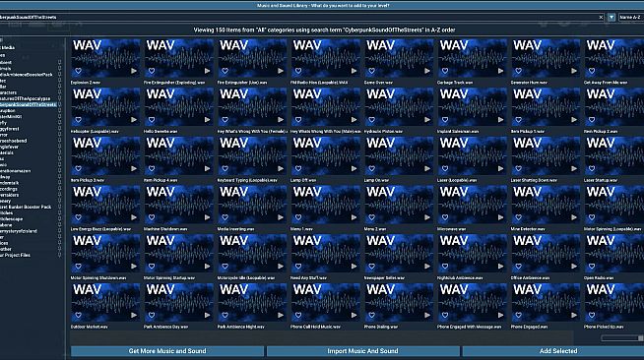The image size is (644, 360).
Task: Play Helicopter (Loopable).wav preview
Action: [x=134, y=120]
